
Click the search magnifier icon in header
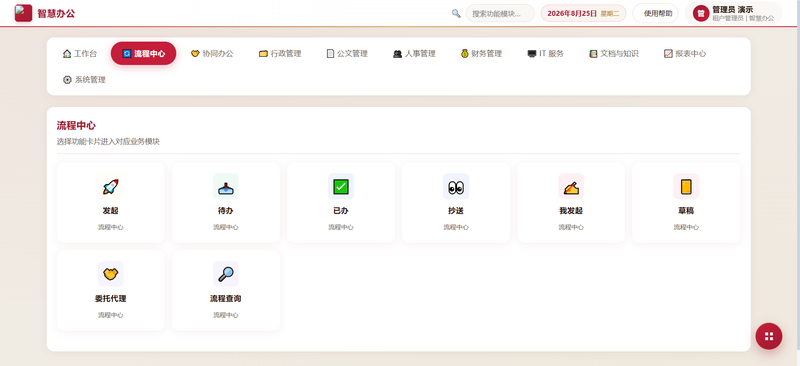(x=456, y=13)
